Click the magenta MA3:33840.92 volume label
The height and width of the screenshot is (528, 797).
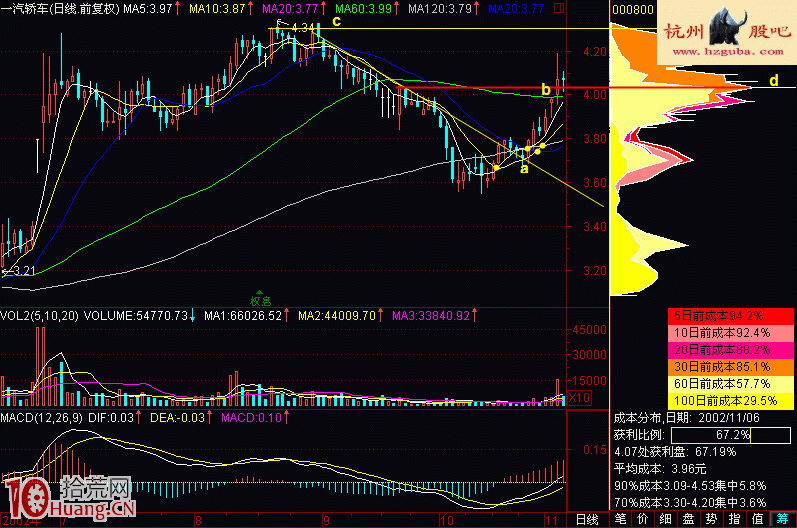pos(431,316)
